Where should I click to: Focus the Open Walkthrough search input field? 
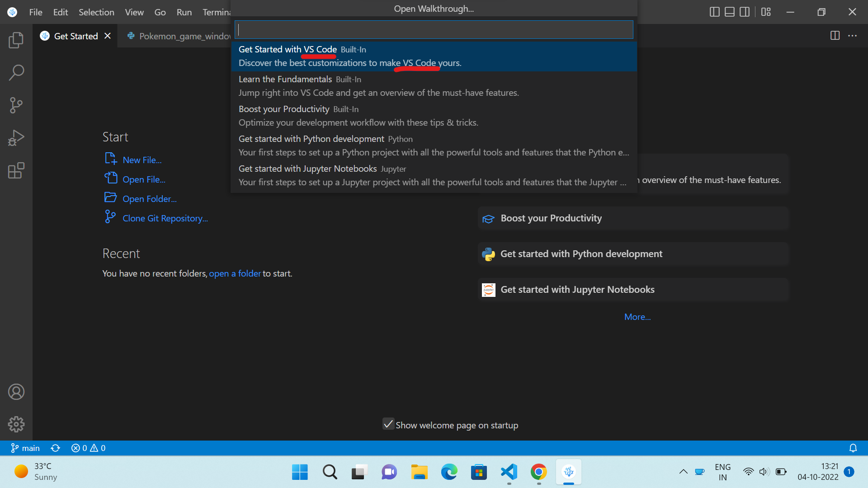pos(434,30)
